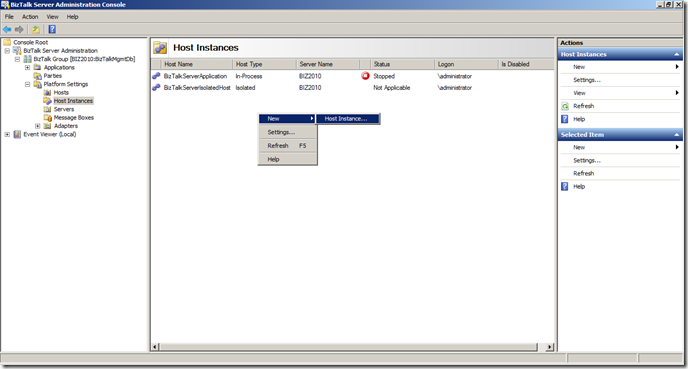The height and width of the screenshot is (369, 688).
Task: Click Settings... under Selected Item actions
Action: (x=587, y=161)
